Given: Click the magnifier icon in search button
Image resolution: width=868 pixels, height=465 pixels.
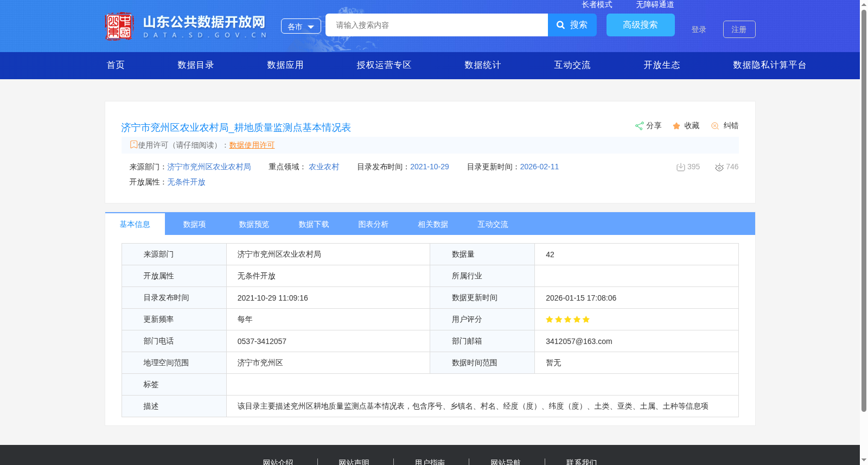Looking at the screenshot, I should point(561,25).
